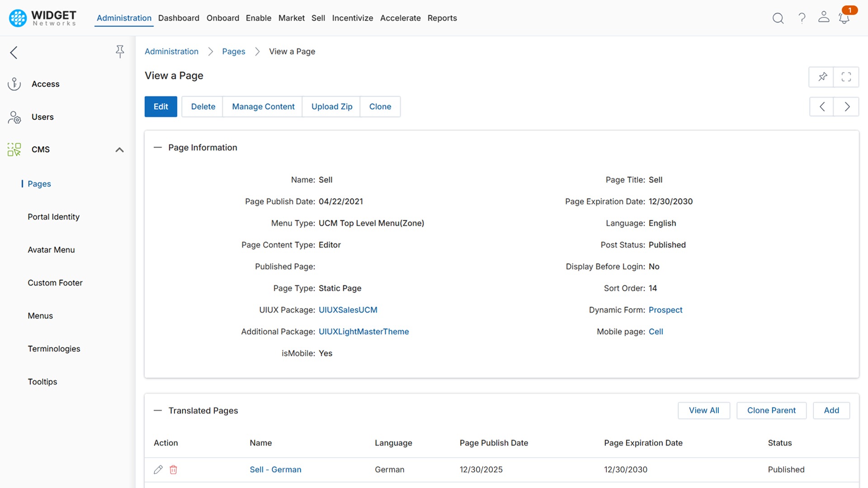The image size is (868, 488).
Task: Enter fullscreen with the expand icon
Action: click(846, 77)
